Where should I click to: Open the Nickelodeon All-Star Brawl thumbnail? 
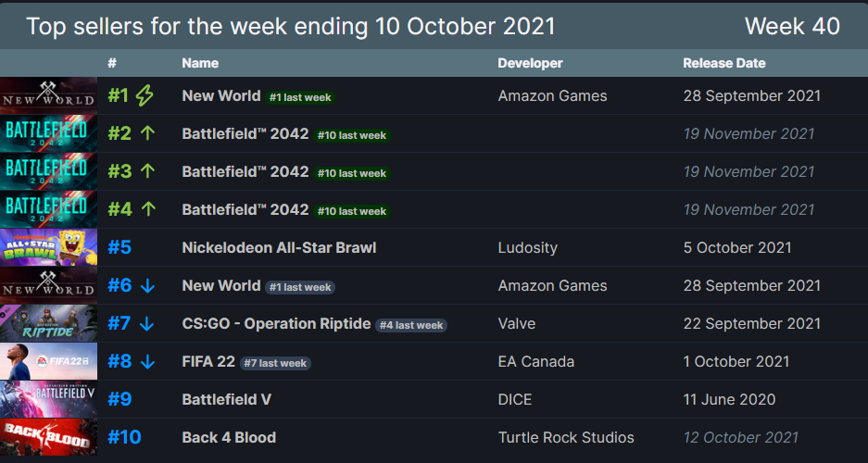(x=49, y=247)
